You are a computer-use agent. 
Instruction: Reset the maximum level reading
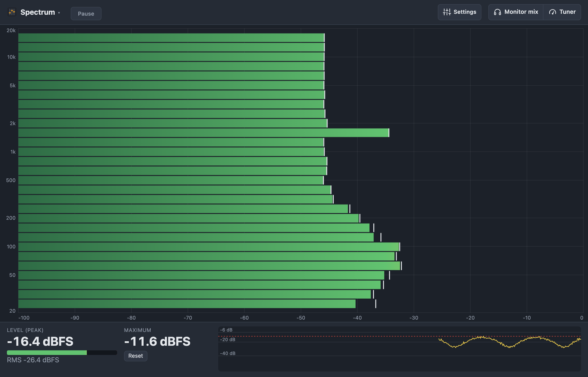tap(136, 356)
